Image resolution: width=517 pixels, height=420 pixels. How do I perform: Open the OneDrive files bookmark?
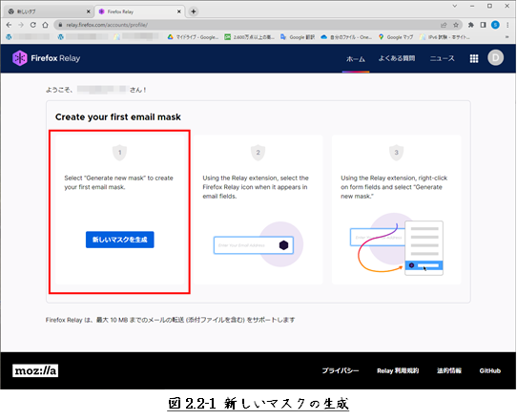point(346,37)
